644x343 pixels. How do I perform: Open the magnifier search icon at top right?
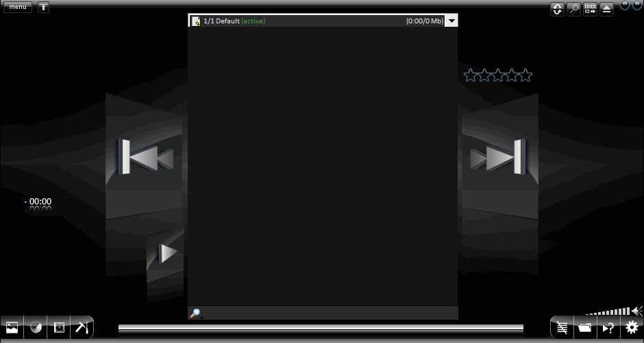point(573,10)
